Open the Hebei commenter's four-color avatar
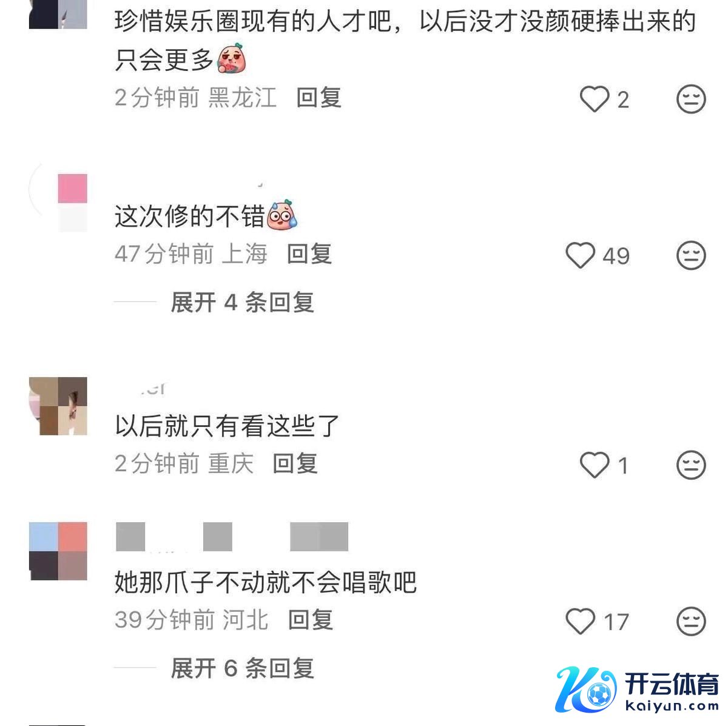 [58, 551]
